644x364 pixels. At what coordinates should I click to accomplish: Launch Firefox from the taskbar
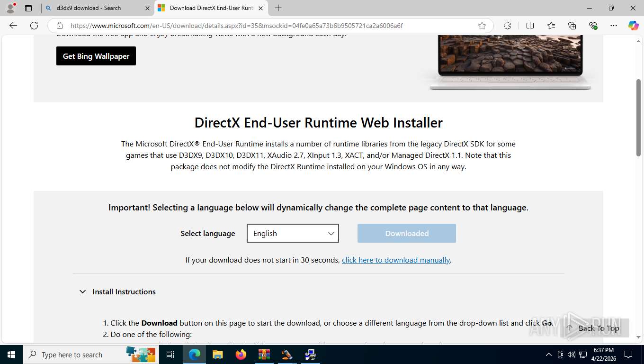pos(241,355)
